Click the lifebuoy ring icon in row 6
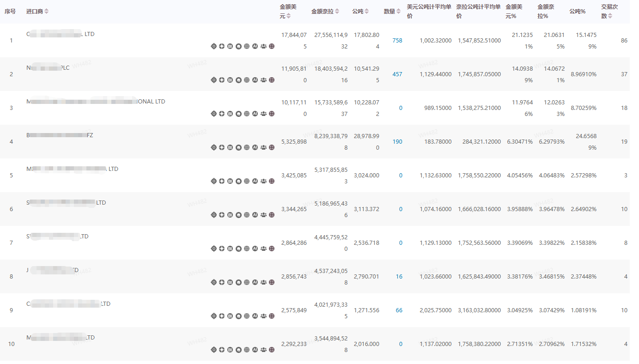 pos(222,215)
